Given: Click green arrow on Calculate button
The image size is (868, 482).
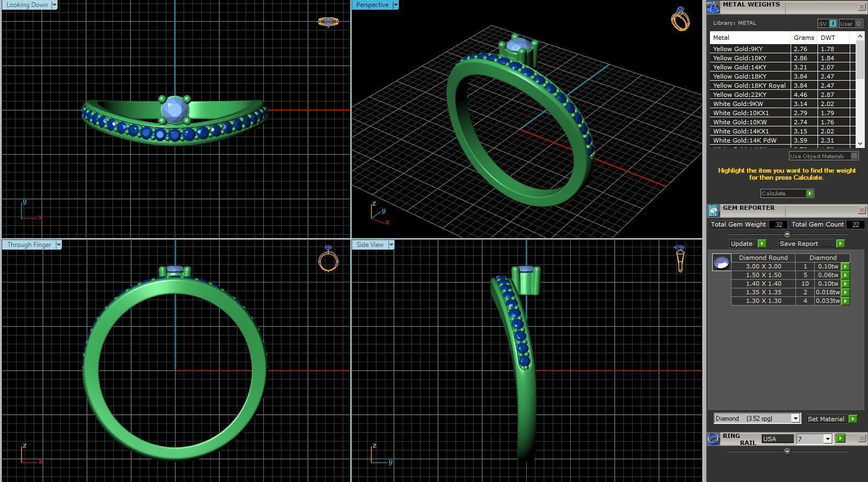Looking at the screenshot, I should [x=809, y=193].
